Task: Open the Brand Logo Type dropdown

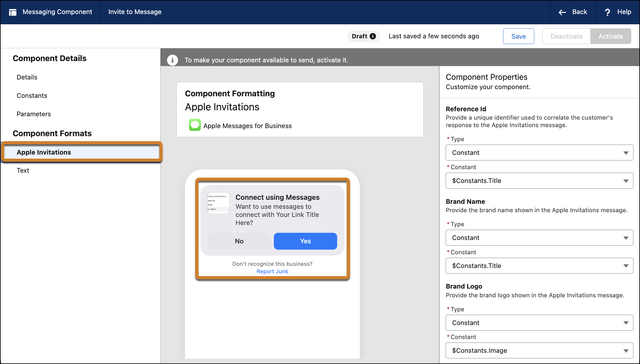Action: pos(539,323)
